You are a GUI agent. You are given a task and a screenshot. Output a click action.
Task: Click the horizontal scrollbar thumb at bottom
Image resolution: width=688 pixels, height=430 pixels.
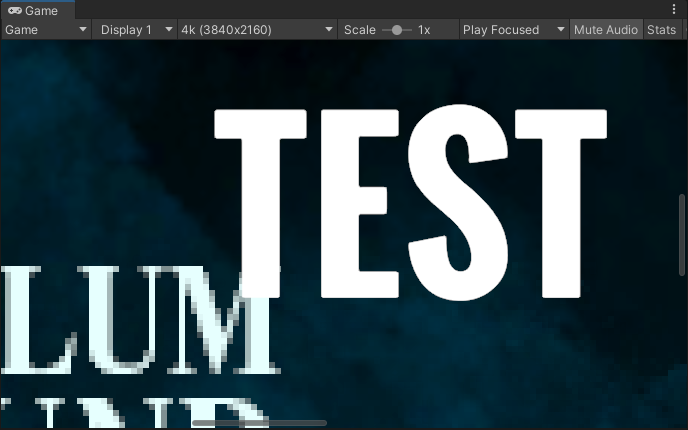[x=258, y=423]
